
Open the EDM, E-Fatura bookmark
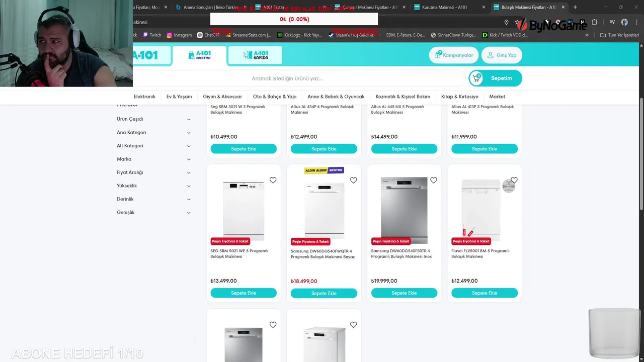tap(406, 35)
